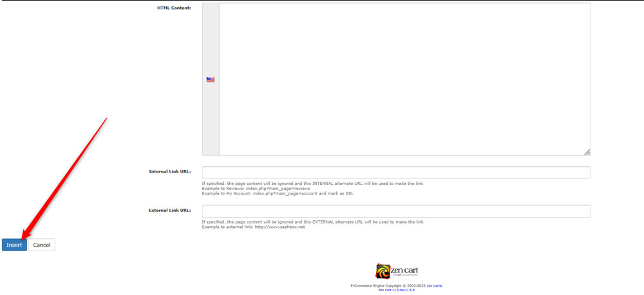This screenshot has height=295, width=644.
Task: Click the "Example to My Account" help line
Action: pyautogui.click(x=278, y=193)
